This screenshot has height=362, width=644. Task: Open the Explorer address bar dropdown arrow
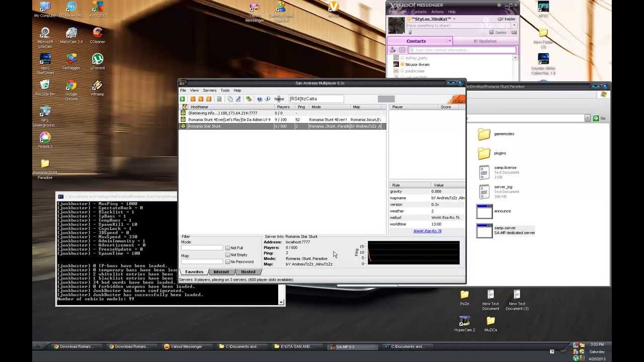[587, 118]
